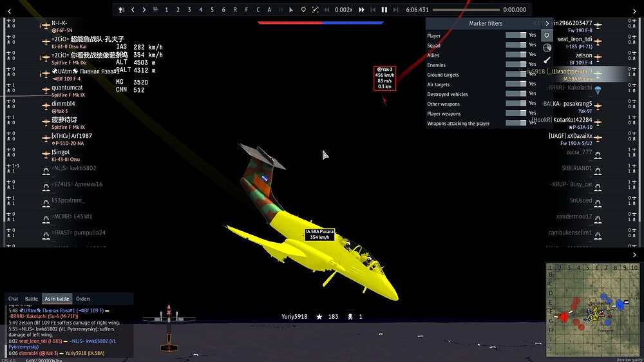Toggle the Allies marker filter

tap(516, 55)
